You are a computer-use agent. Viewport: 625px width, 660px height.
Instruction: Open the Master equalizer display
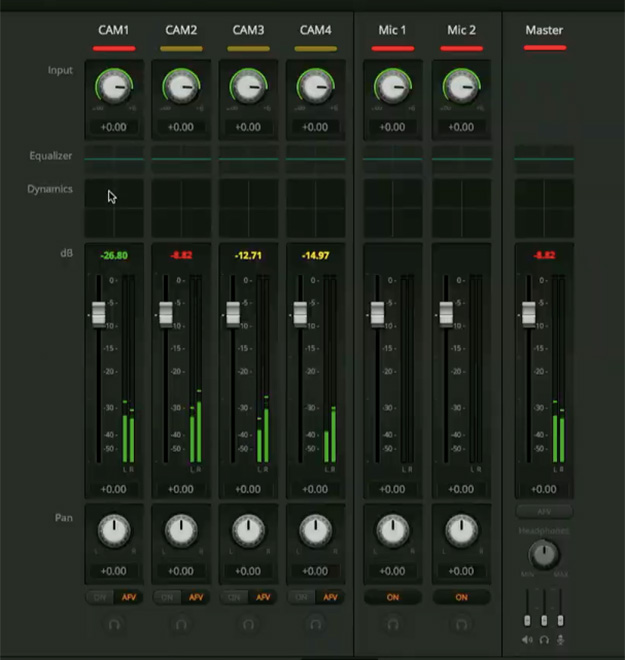pyautogui.click(x=544, y=159)
